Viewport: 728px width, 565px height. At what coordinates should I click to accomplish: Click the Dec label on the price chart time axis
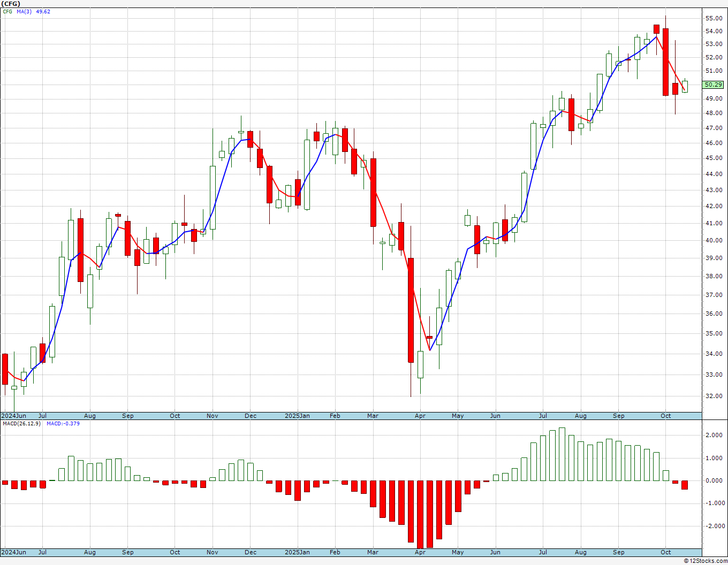point(251,416)
